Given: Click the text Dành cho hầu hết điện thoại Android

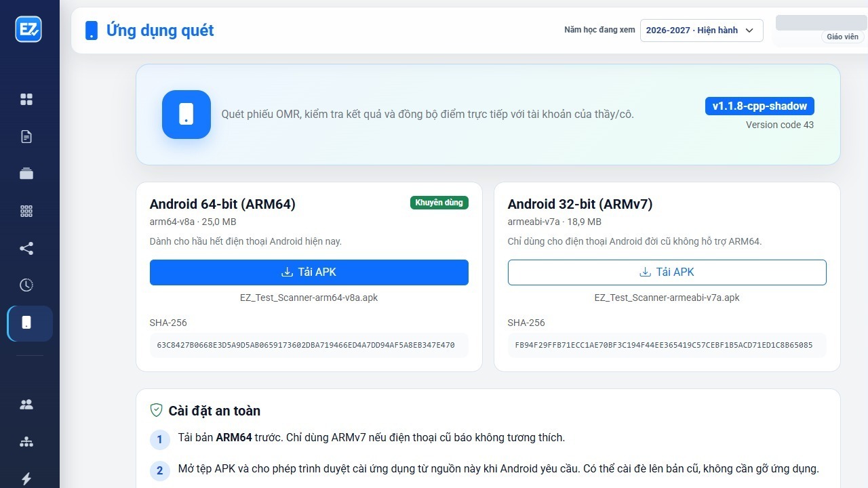Looking at the screenshot, I should click(x=245, y=241).
